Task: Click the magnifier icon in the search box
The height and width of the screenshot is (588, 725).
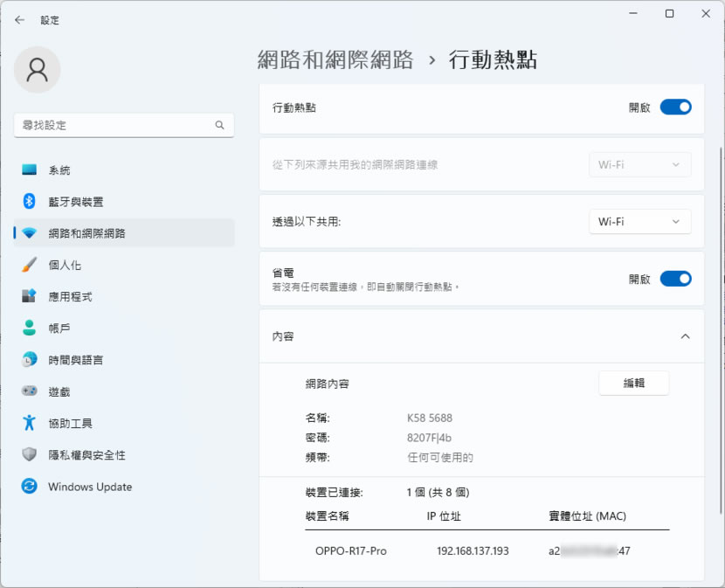Action: 219,125
